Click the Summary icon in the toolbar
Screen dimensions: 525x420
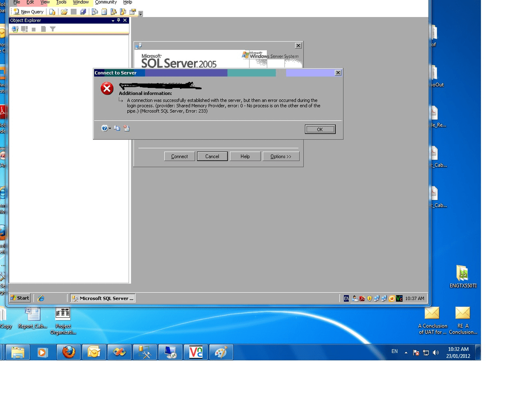click(104, 12)
